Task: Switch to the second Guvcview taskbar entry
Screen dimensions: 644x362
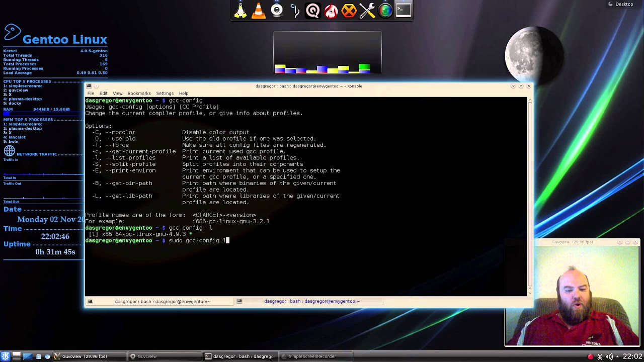Action: point(166,356)
